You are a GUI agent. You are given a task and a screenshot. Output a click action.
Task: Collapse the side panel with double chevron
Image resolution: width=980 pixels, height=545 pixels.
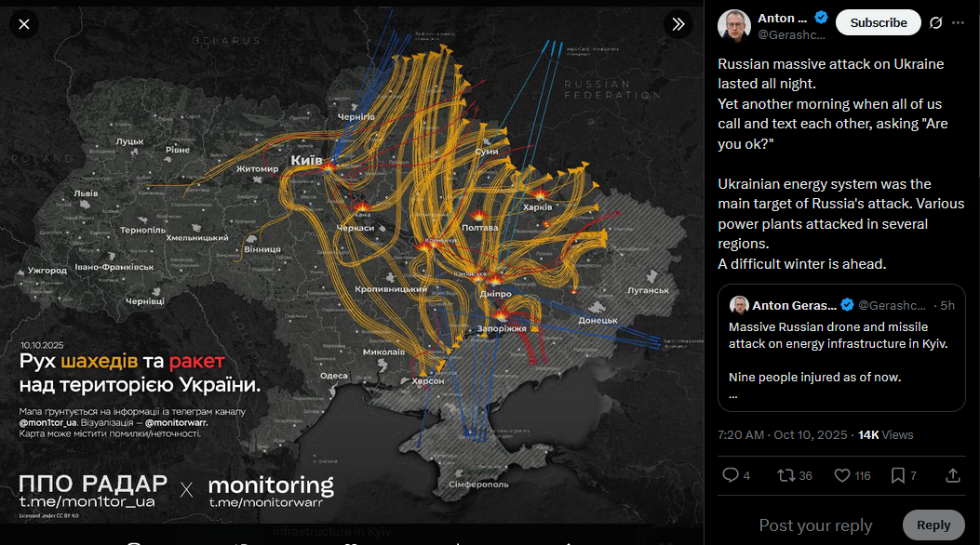(678, 24)
